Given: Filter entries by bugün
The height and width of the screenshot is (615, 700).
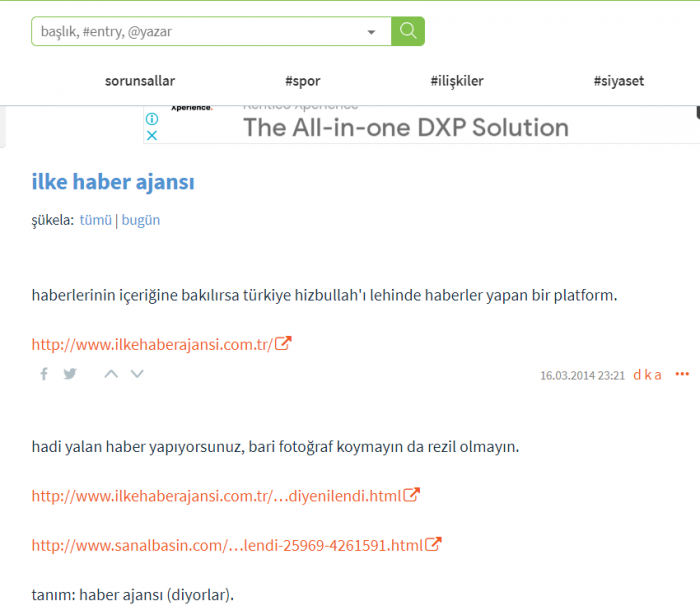Looking at the screenshot, I should (x=141, y=220).
